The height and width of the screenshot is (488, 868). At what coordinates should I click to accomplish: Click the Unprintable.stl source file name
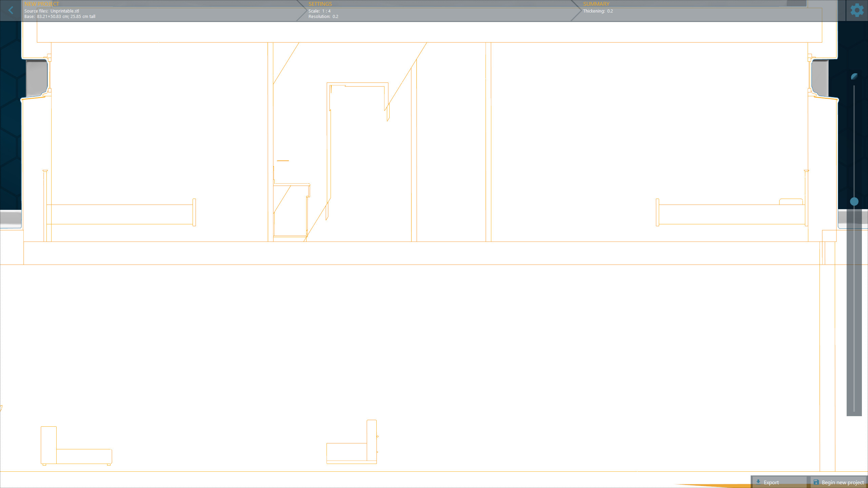click(x=64, y=11)
